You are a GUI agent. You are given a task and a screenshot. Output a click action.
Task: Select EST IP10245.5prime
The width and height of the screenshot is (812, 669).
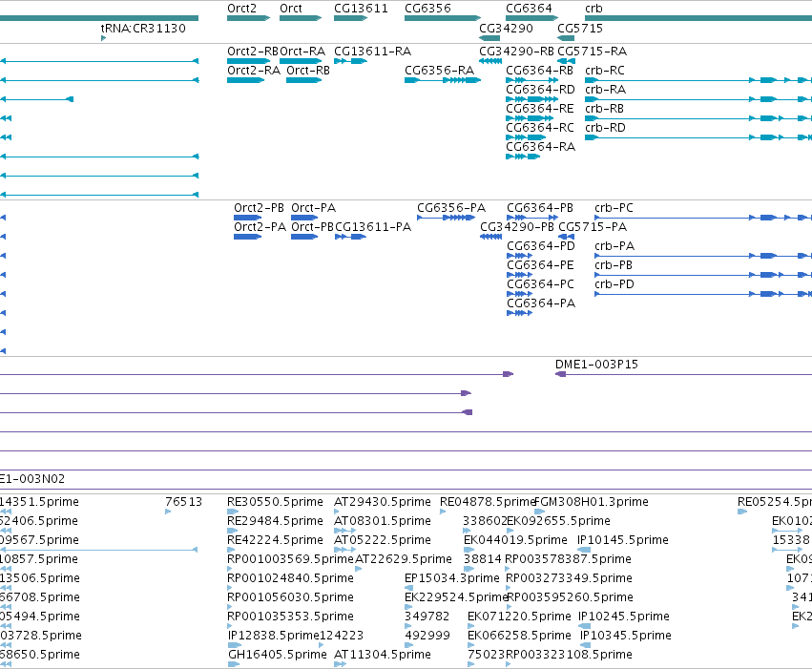[x=585, y=627]
